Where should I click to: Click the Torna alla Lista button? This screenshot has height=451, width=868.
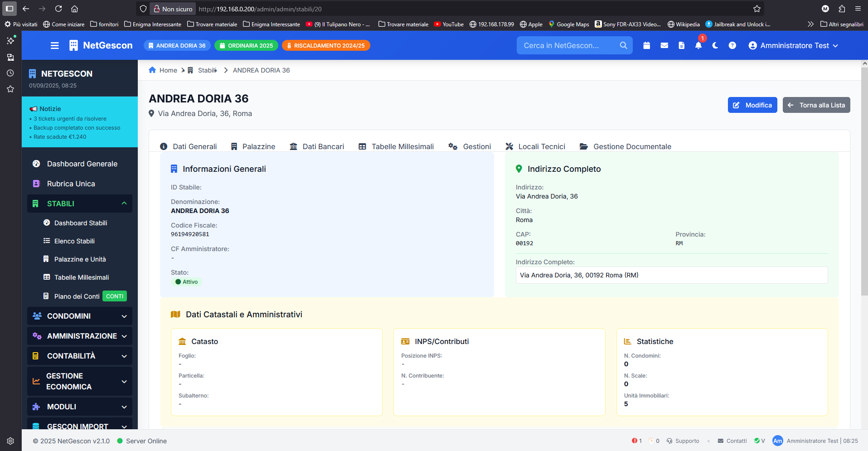pos(816,105)
